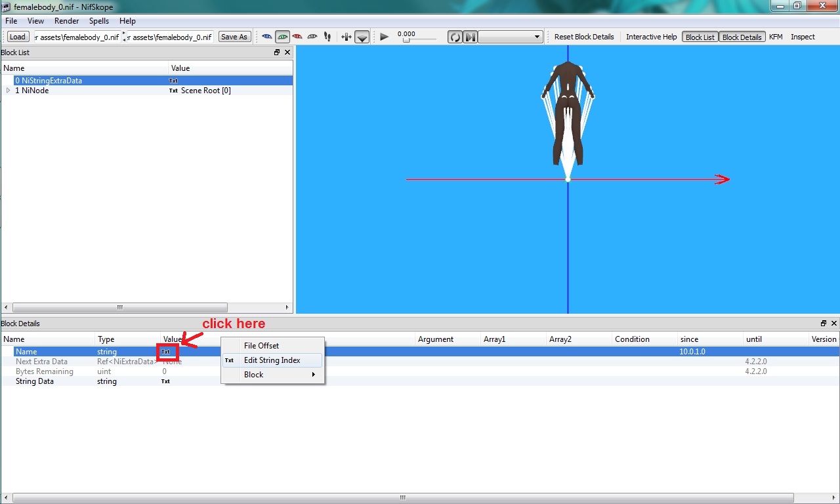Toggle the Block Details view button

(x=742, y=37)
